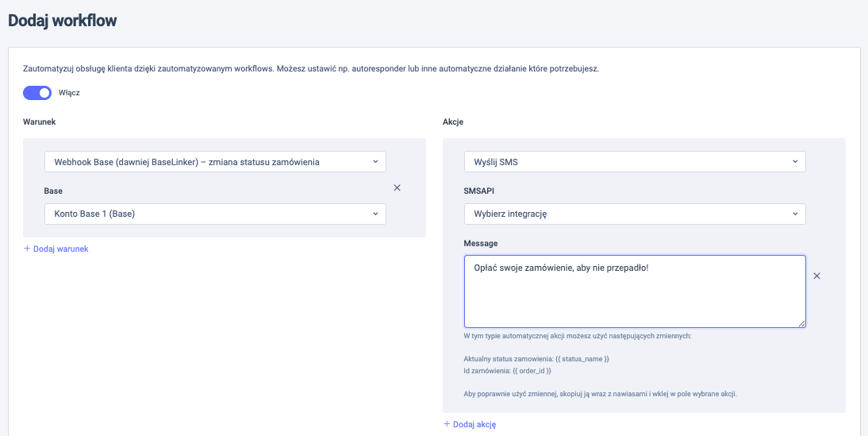868x436 pixels.
Task: Expand the Wybierz integrację dropdown
Action: coord(634,214)
